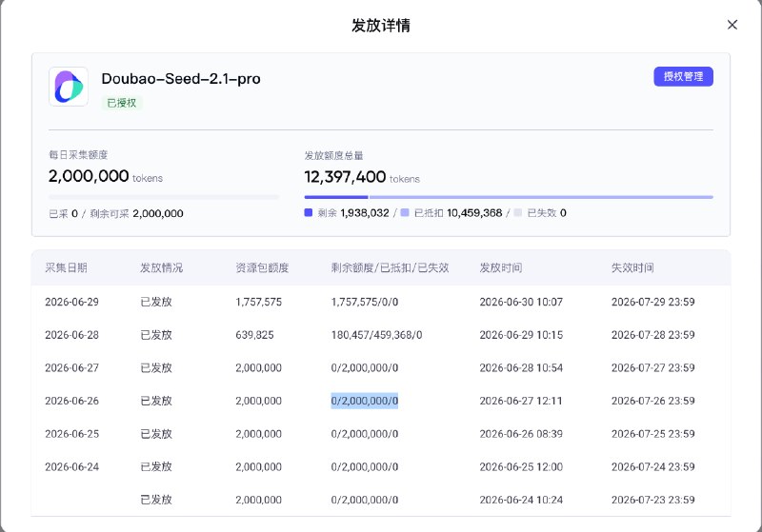Click the Doubao model logo icon
Screen dimensions: 762x532
coord(69,87)
